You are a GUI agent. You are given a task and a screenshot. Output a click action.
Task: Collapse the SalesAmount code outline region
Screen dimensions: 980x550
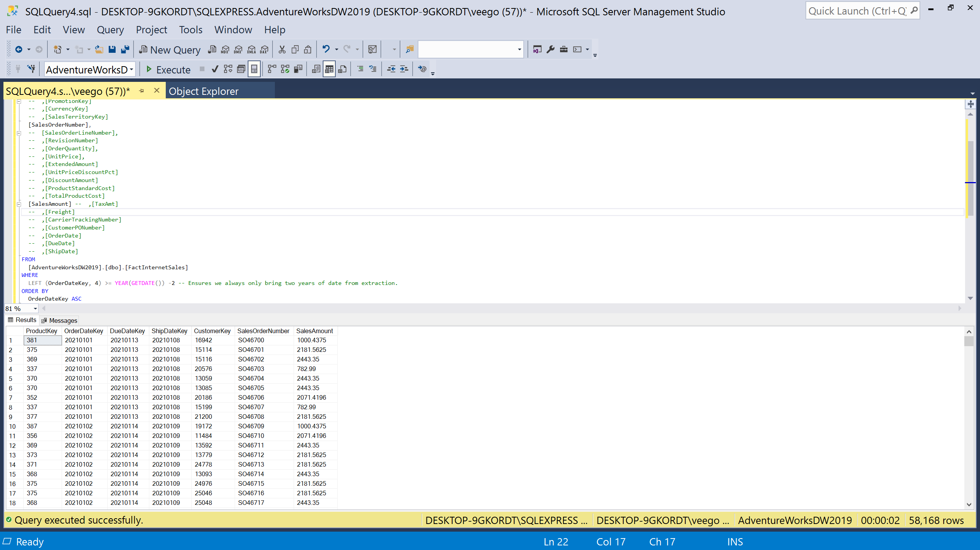point(18,204)
